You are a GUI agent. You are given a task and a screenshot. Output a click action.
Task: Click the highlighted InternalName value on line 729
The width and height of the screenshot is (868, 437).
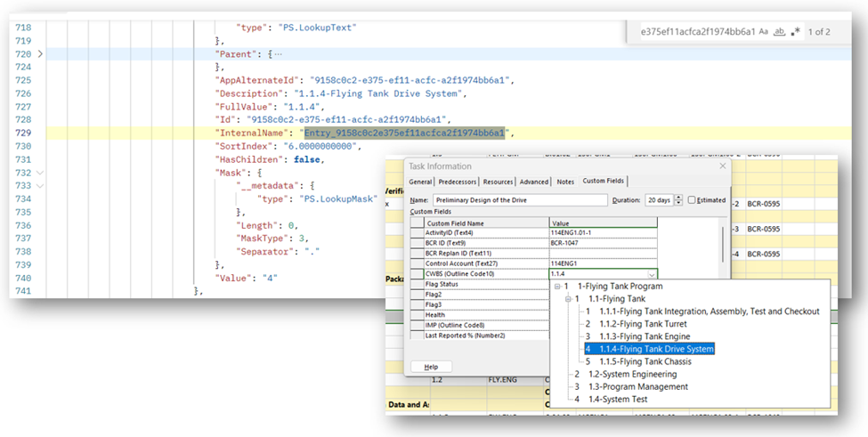(405, 133)
